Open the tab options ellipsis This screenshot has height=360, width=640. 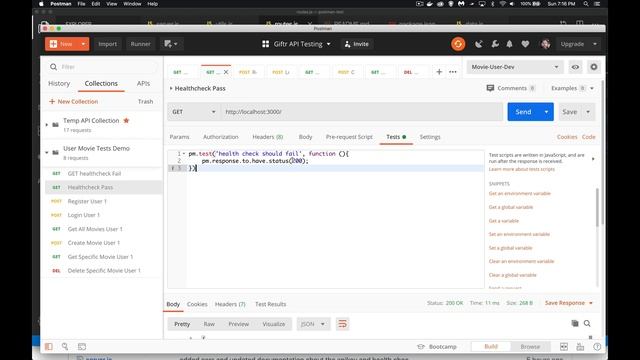point(453,72)
